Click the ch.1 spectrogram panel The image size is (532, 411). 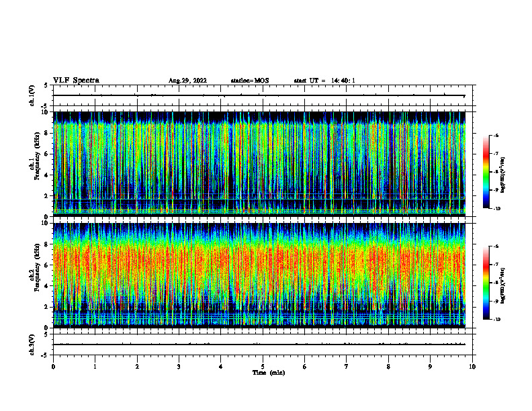pyautogui.click(x=259, y=164)
